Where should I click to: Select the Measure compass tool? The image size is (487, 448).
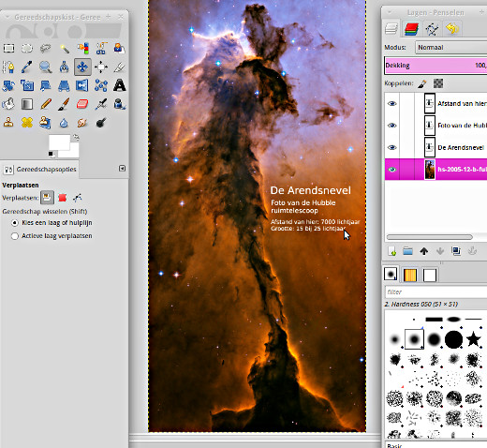click(x=65, y=67)
